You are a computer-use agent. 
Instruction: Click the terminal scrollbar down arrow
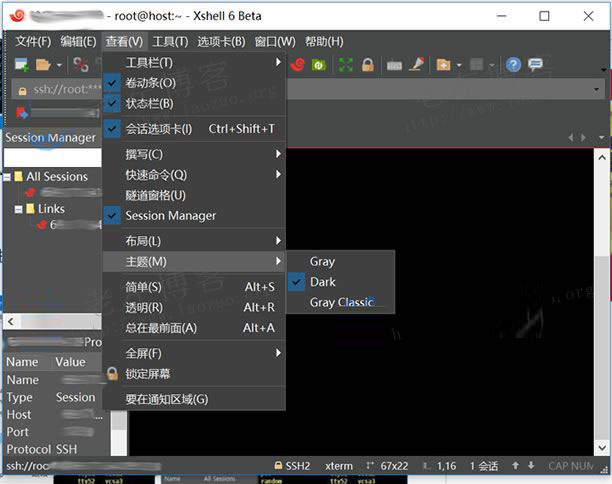point(602,447)
